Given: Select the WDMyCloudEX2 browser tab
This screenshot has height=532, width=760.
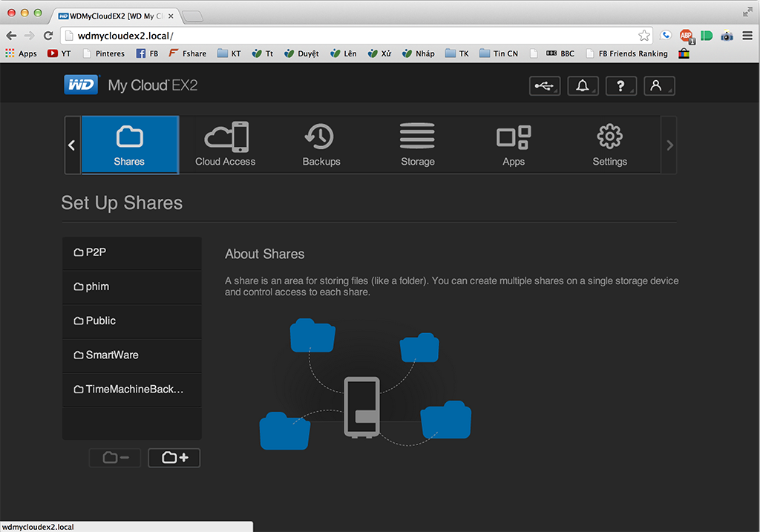Looking at the screenshot, I should click(114, 16).
